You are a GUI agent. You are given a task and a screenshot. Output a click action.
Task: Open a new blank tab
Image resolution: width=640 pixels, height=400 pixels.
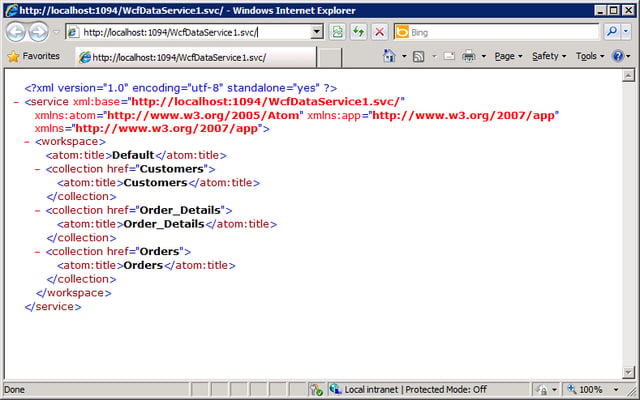pyautogui.click(x=329, y=57)
